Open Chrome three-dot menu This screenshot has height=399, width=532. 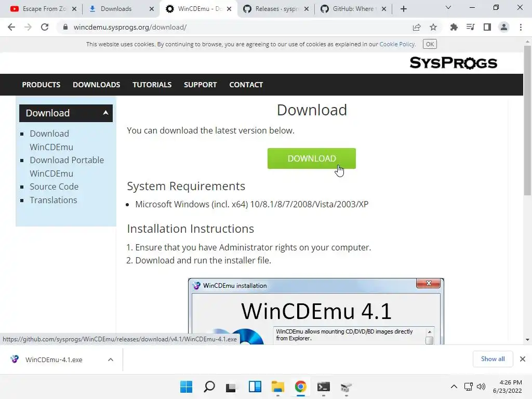521,27
